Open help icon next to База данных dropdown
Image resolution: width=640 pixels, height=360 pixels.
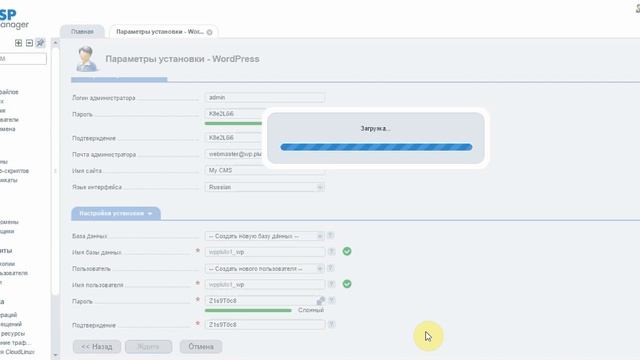331,236
